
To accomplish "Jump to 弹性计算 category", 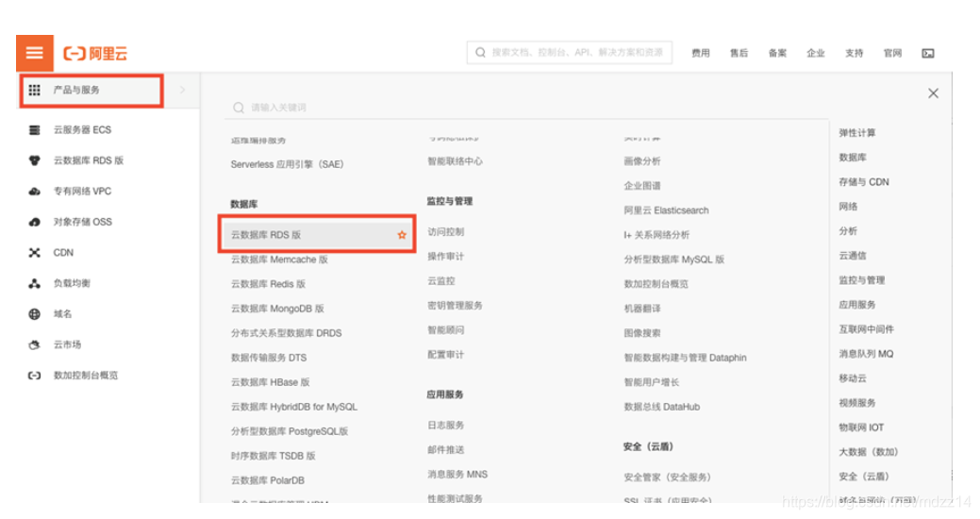I will (x=856, y=132).
